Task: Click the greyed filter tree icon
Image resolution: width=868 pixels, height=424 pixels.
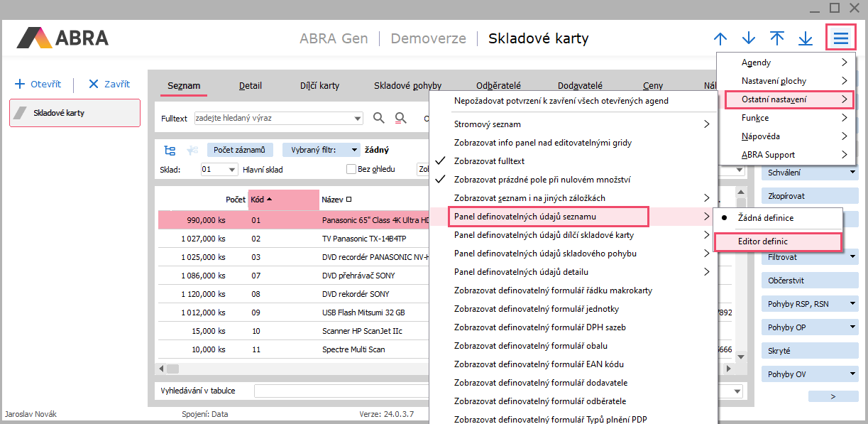Action: 192,150
